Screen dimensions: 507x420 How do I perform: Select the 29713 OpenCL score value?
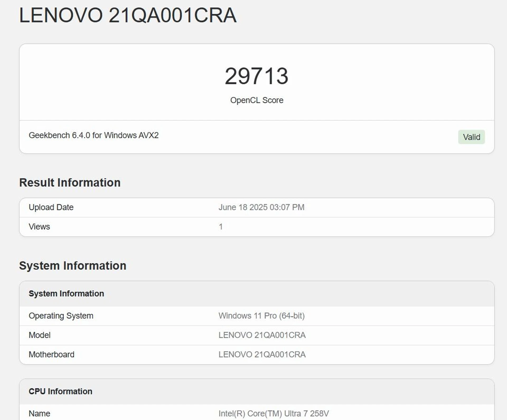pyautogui.click(x=256, y=76)
